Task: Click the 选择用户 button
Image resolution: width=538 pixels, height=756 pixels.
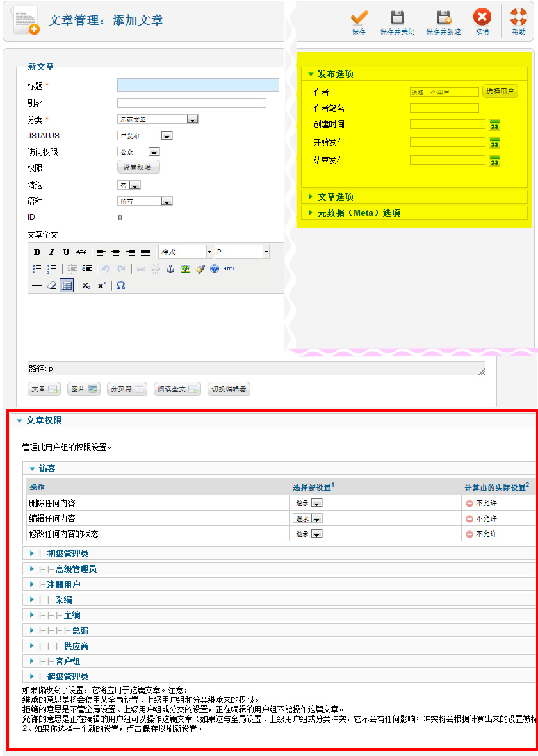Action: (500, 91)
